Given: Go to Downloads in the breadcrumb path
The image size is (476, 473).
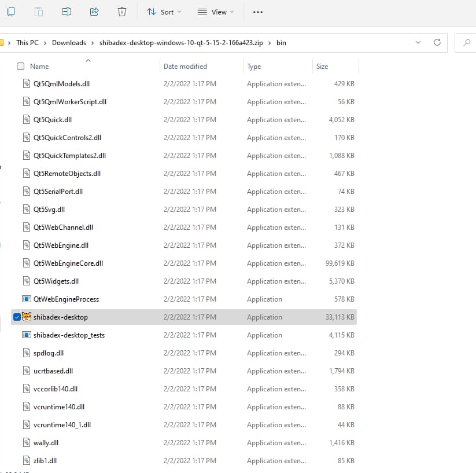Looking at the screenshot, I should 69,42.
